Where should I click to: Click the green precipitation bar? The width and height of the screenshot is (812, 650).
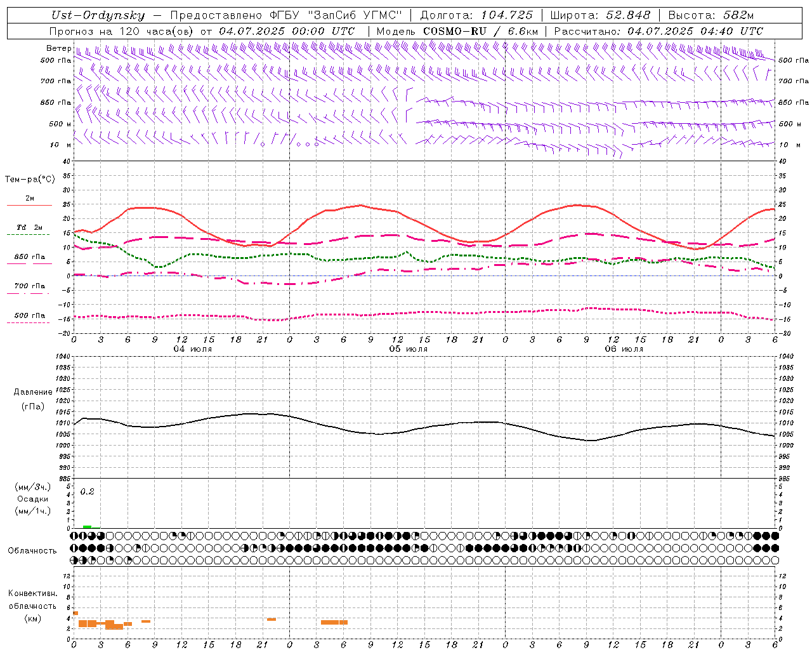(87, 527)
